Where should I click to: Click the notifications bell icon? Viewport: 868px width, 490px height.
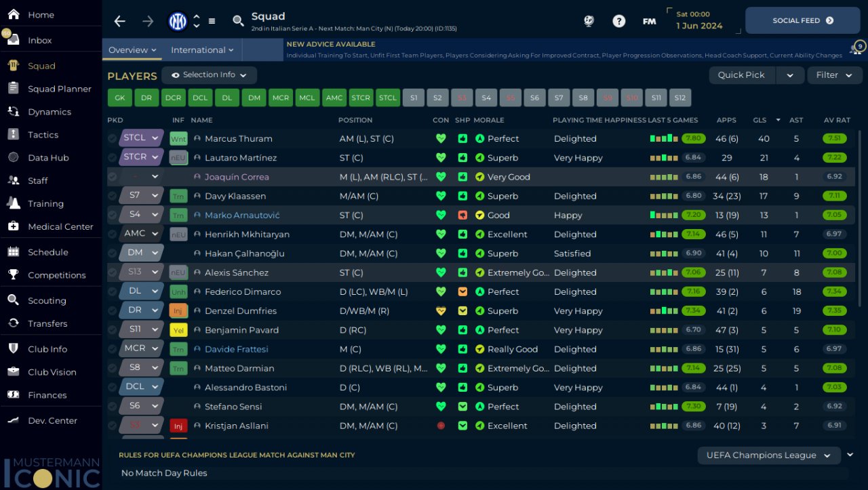(x=854, y=50)
